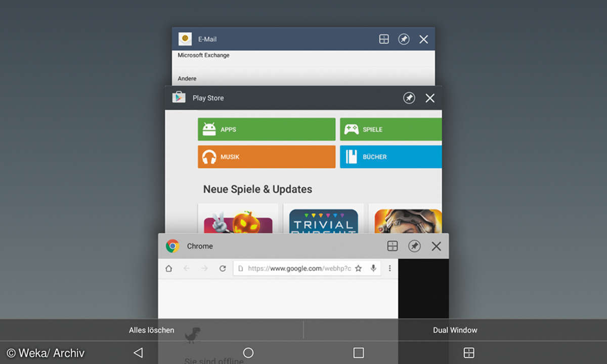Pin the Play Store app card
The height and width of the screenshot is (364, 607).
(x=409, y=98)
